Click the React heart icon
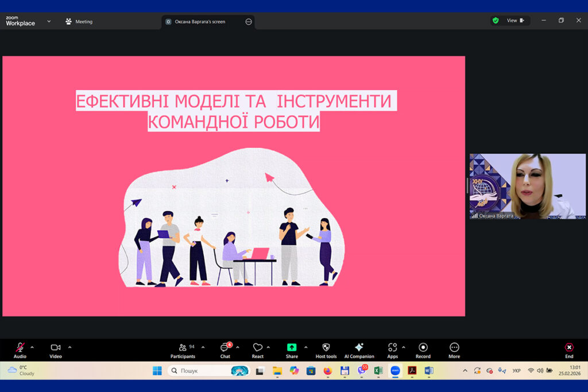The image size is (588, 392). pyautogui.click(x=258, y=347)
